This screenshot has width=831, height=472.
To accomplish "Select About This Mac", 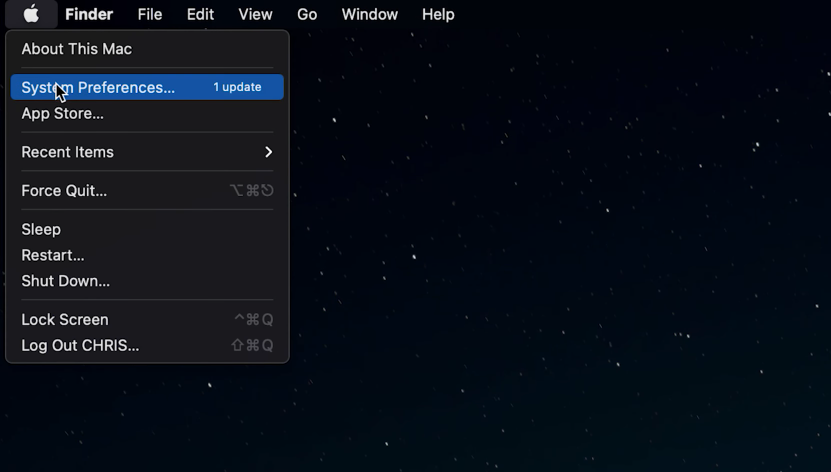I will pyautogui.click(x=77, y=49).
